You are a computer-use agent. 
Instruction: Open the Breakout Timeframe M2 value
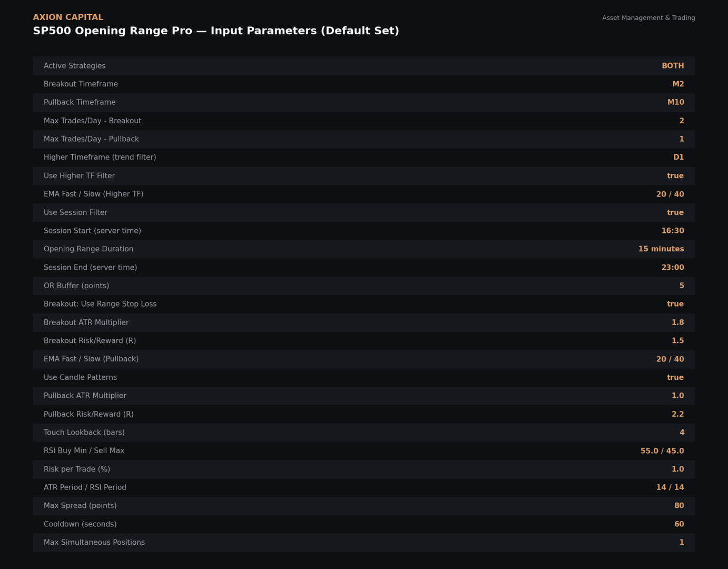678,84
